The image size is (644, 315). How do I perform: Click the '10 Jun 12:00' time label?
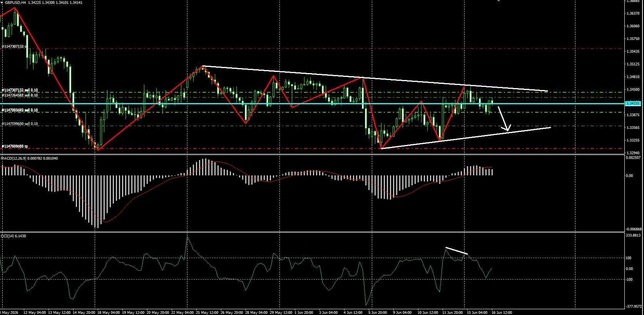(x=428, y=312)
